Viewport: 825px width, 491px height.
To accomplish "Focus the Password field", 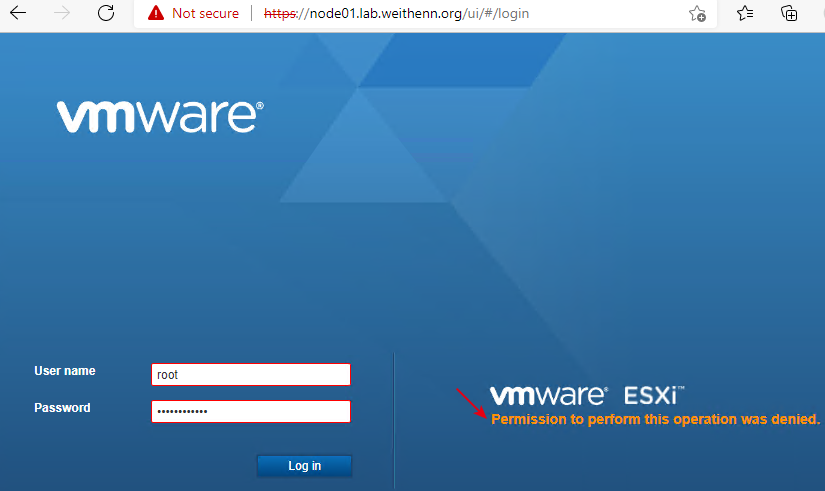I will point(251,411).
